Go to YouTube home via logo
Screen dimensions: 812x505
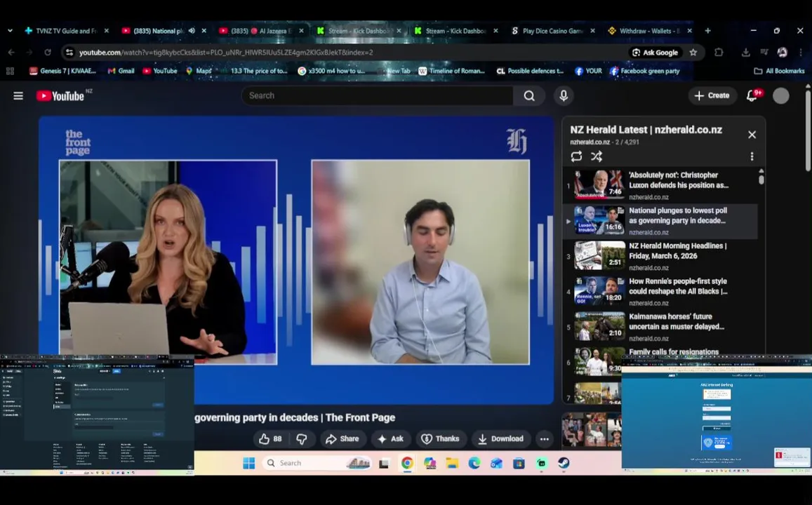click(x=60, y=95)
